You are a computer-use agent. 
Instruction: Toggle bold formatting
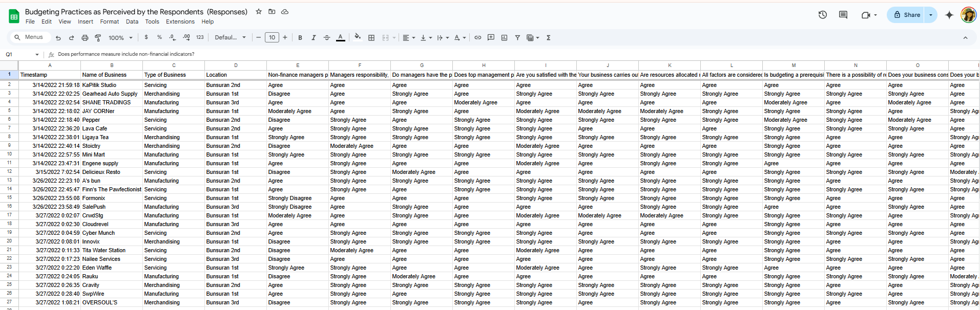[300, 38]
